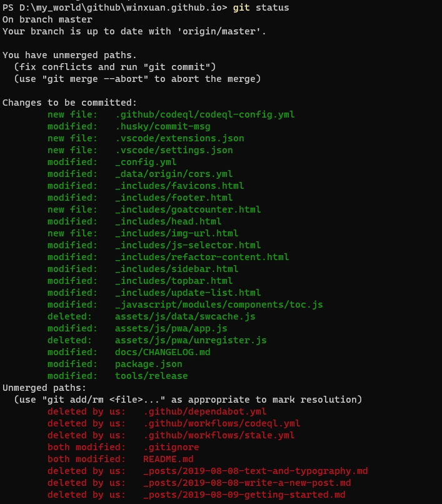Click the .github/dependabot.yml conflict entry
The height and width of the screenshot is (504, 442).
(205, 411)
